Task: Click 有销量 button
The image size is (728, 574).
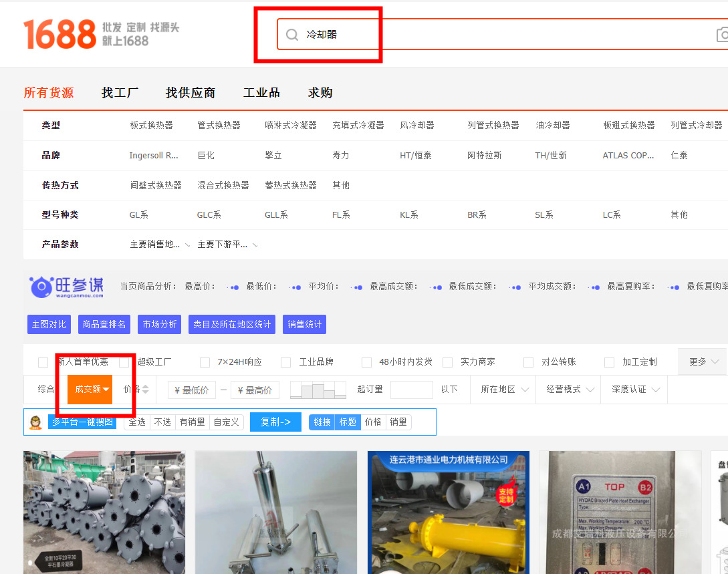Action: 193,422
